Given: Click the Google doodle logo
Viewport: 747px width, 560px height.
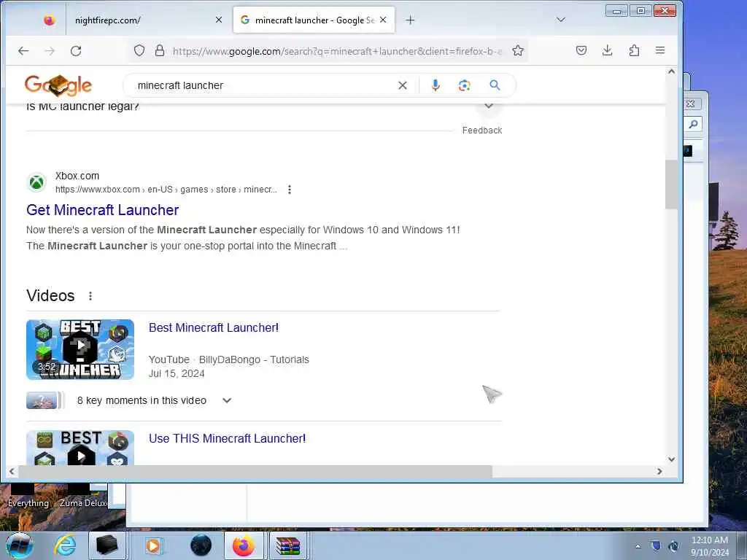Looking at the screenshot, I should click(58, 85).
